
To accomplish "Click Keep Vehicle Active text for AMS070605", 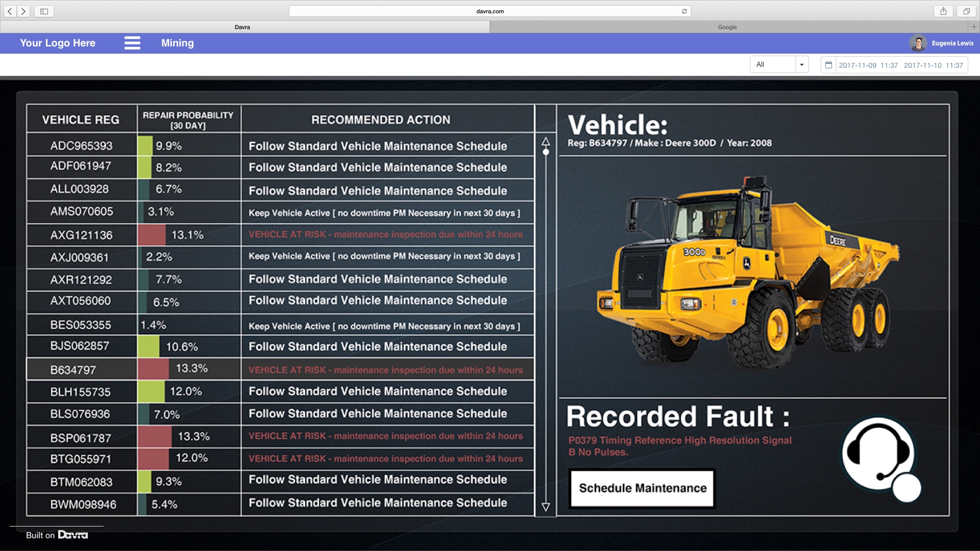I will tap(384, 213).
